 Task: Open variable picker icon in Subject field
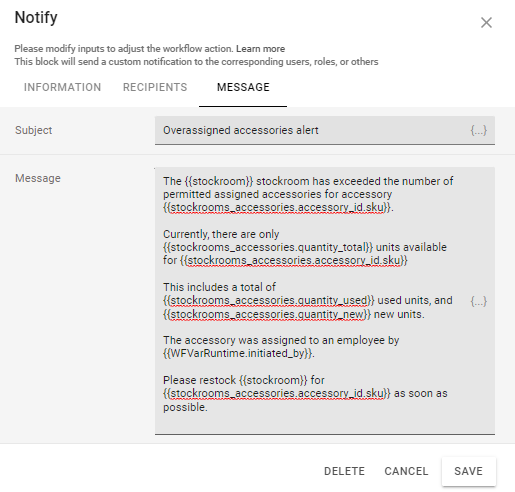coord(479,130)
